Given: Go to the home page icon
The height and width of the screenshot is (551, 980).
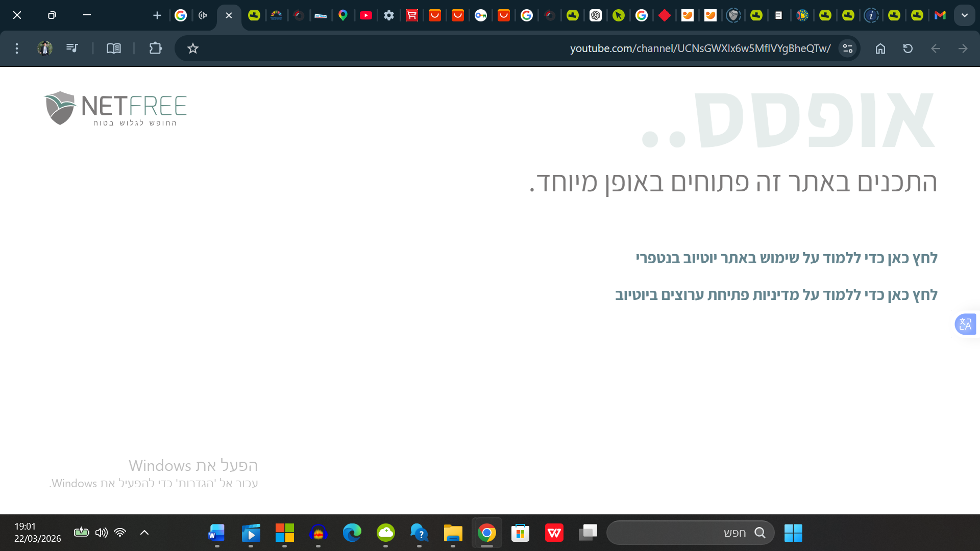Looking at the screenshot, I should pyautogui.click(x=880, y=48).
